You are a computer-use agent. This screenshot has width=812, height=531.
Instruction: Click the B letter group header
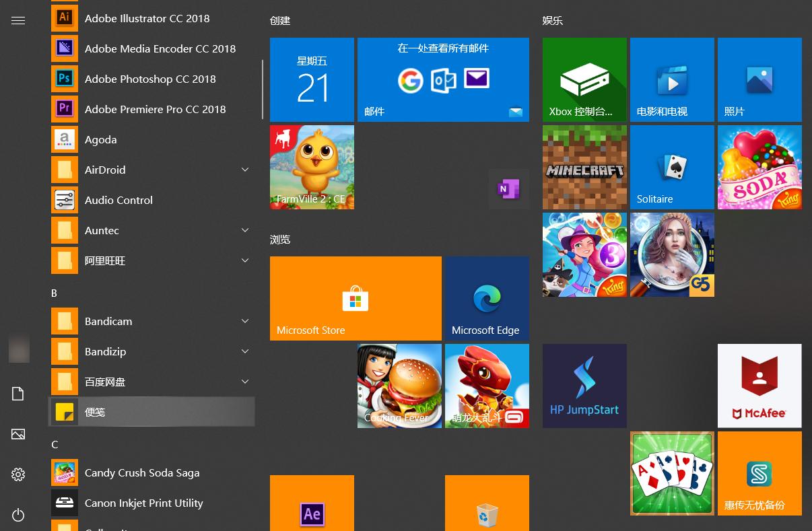[54, 293]
